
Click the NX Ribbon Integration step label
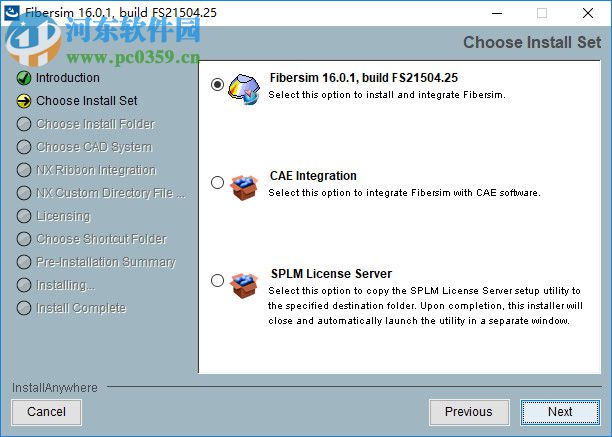[96, 170]
